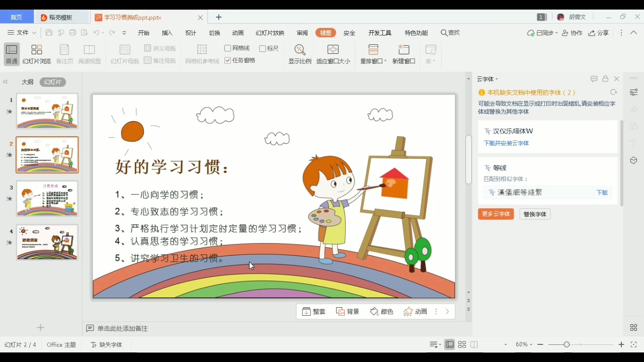The height and width of the screenshot is (362, 644).
Task: Open the Slide Show (幻灯片放映) tab
Action: coord(270,33)
